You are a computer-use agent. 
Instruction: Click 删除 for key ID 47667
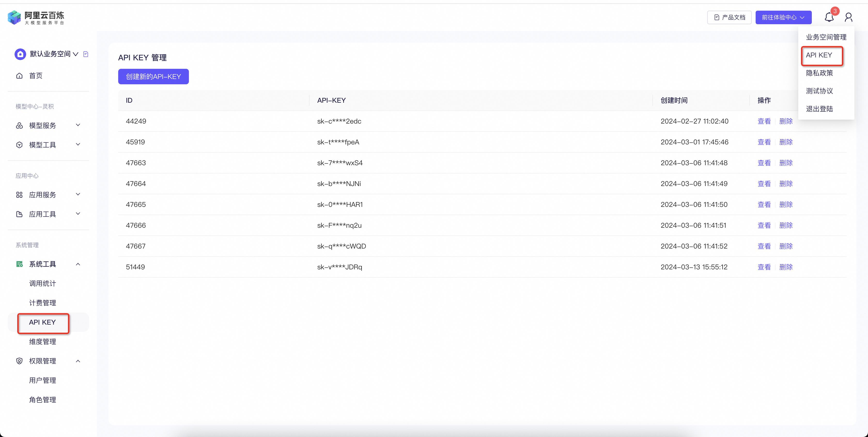point(786,246)
